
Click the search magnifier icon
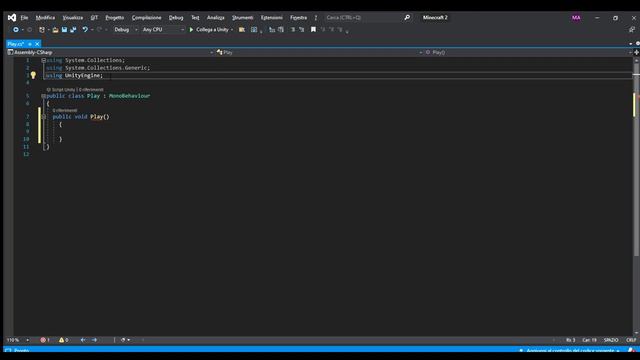click(407, 18)
